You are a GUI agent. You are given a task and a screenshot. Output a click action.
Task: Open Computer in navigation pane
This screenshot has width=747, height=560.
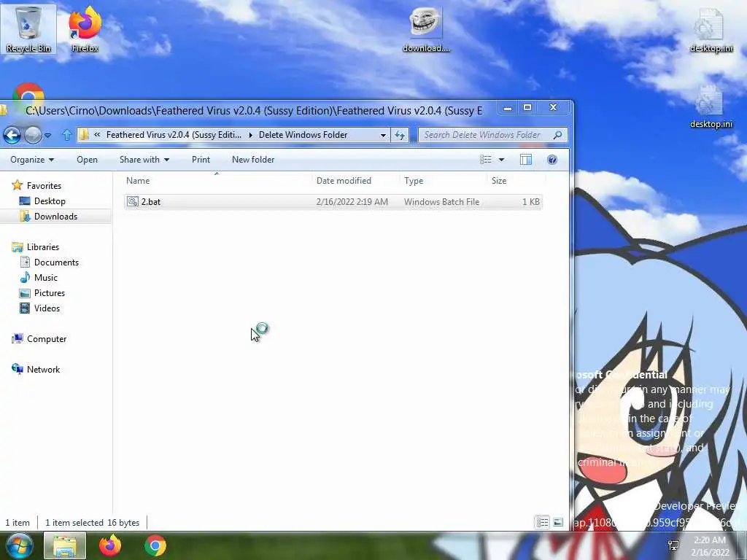47,339
